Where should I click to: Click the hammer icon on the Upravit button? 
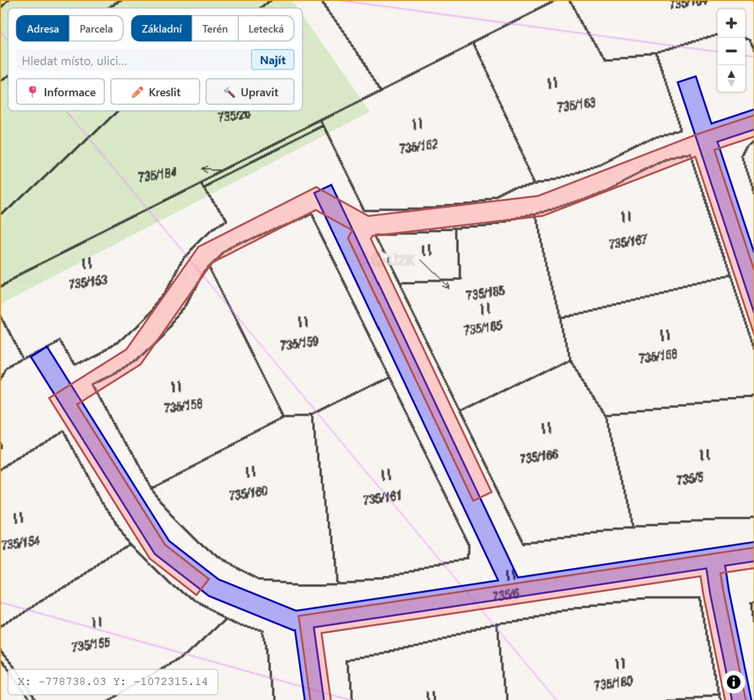click(x=229, y=92)
